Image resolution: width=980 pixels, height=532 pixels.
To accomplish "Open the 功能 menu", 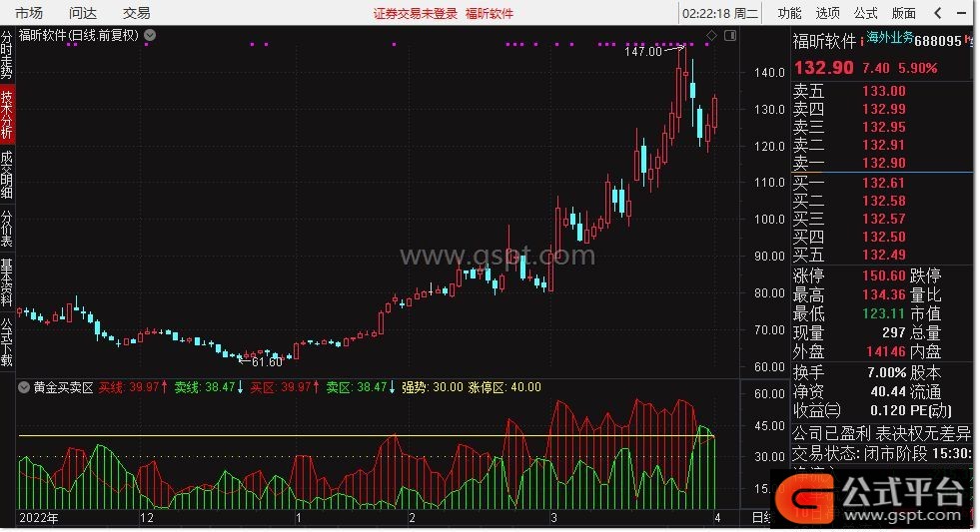I will 789,13.
